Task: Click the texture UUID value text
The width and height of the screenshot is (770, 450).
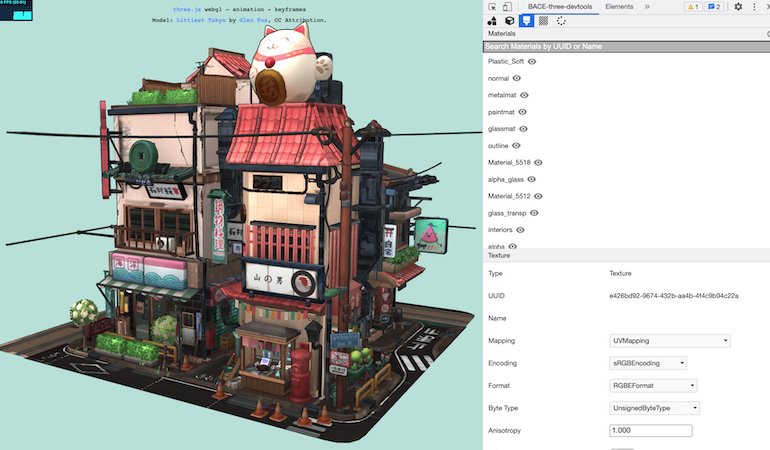Action: (674, 296)
